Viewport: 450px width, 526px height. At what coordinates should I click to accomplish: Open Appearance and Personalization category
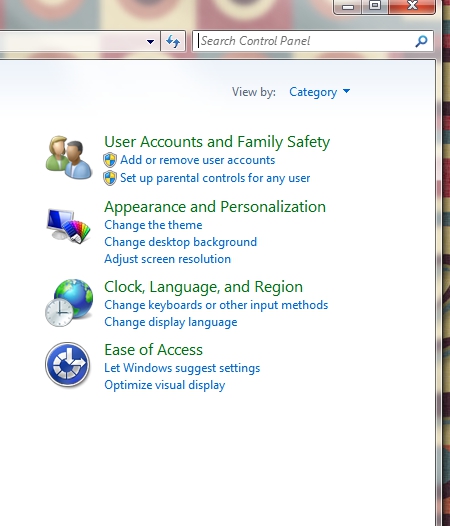(215, 207)
